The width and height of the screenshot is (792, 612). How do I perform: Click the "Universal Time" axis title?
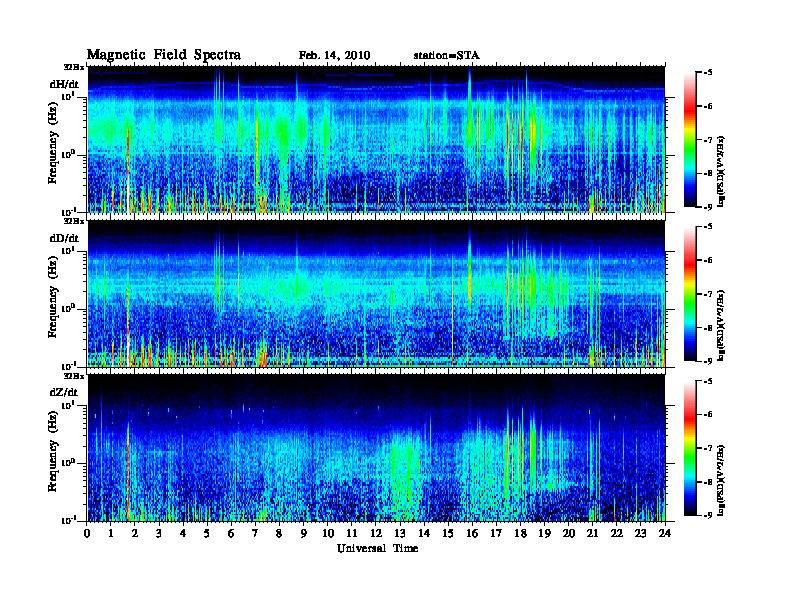(377, 548)
